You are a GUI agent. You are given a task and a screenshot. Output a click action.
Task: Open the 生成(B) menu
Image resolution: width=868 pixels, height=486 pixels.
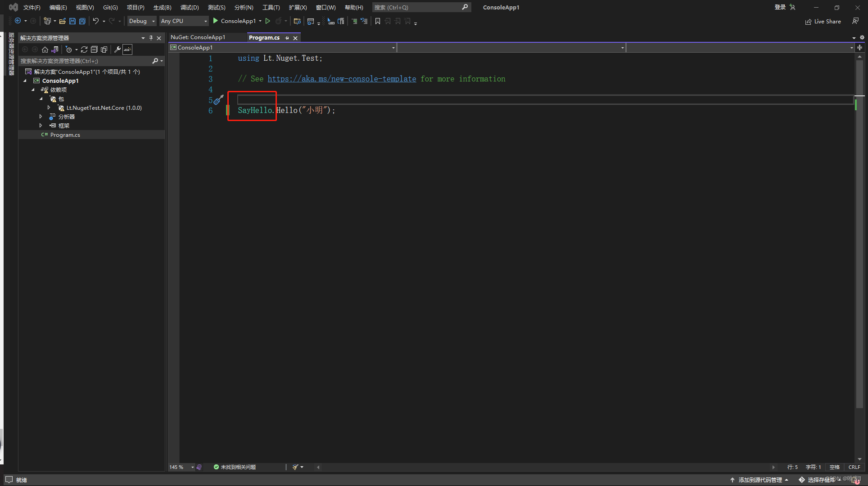click(162, 7)
